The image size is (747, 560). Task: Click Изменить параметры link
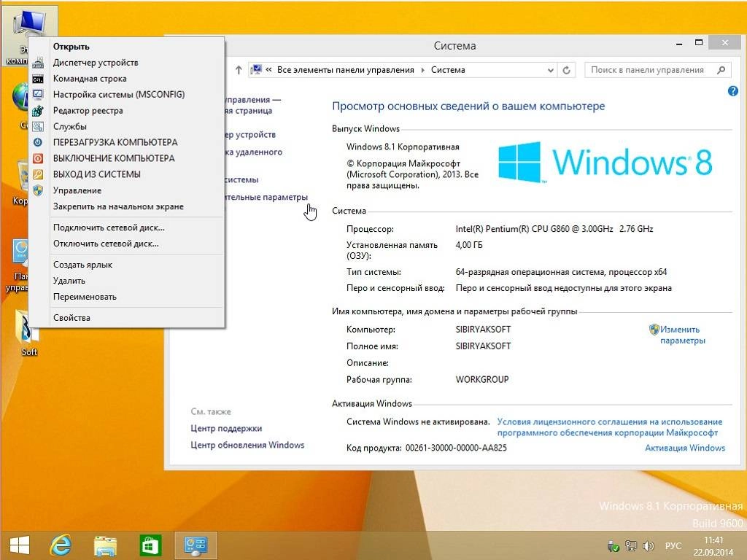coord(682,335)
